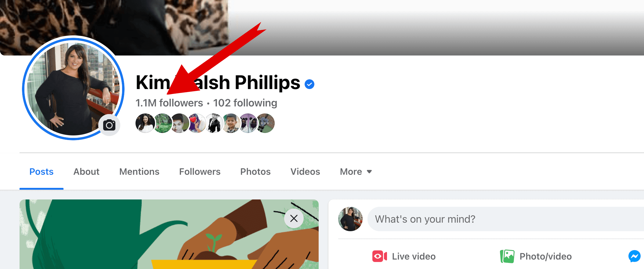
Task: Click the What's on your mind field
Action: tap(506, 219)
